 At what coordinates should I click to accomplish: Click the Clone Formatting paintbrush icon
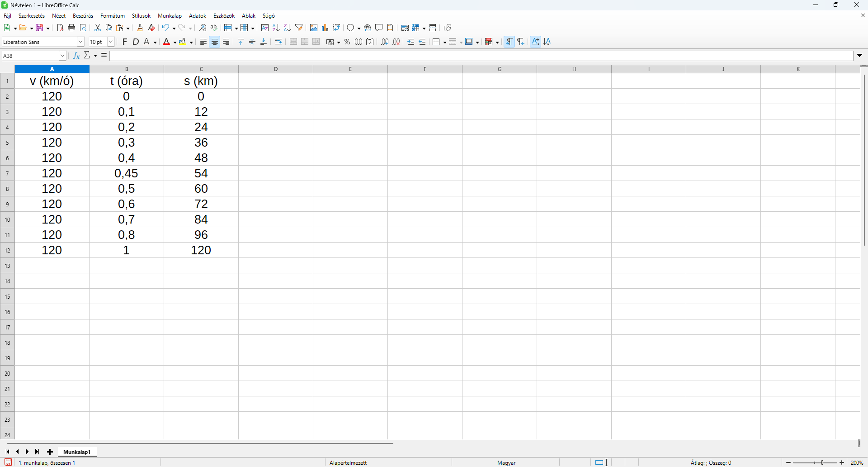point(140,28)
